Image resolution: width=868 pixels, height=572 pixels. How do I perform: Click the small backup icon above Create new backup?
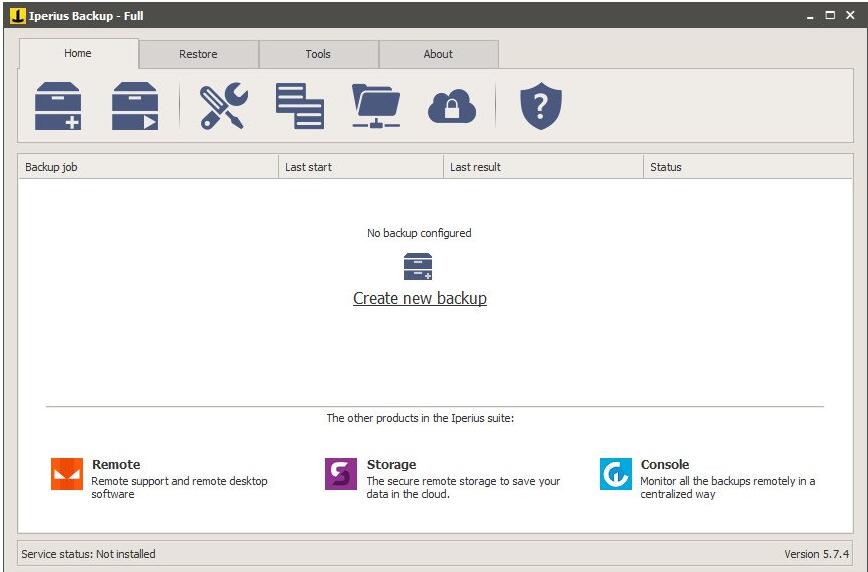pyautogui.click(x=418, y=266)
